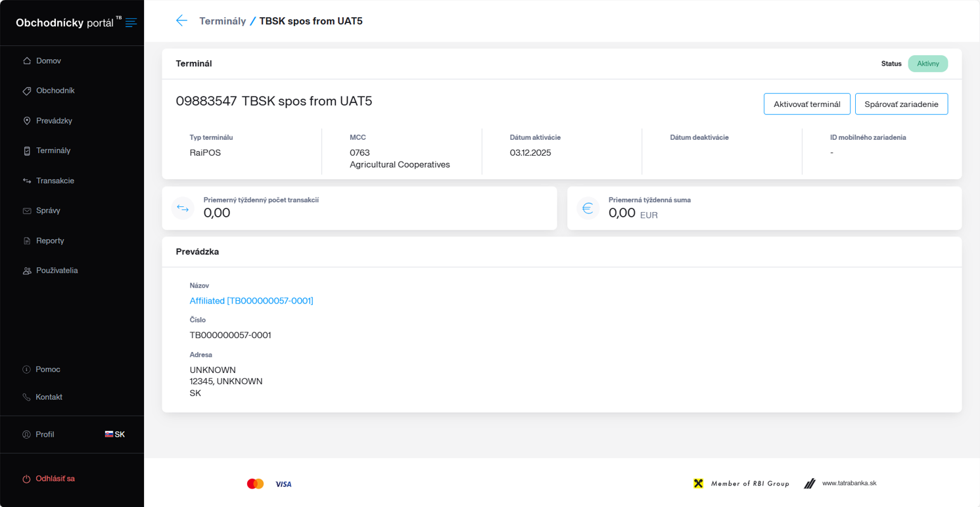Click the Používatelia people icon
Viewport: 980px width, 507px height.
coord(27,271)
